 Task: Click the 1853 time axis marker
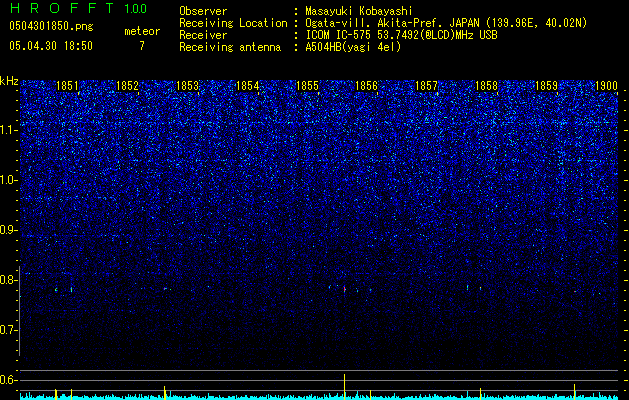click(x=187, y=86)
